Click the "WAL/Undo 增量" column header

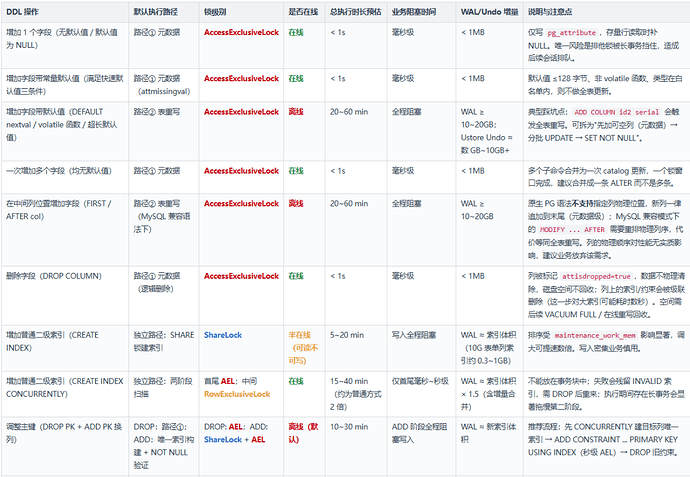point(489,12)
